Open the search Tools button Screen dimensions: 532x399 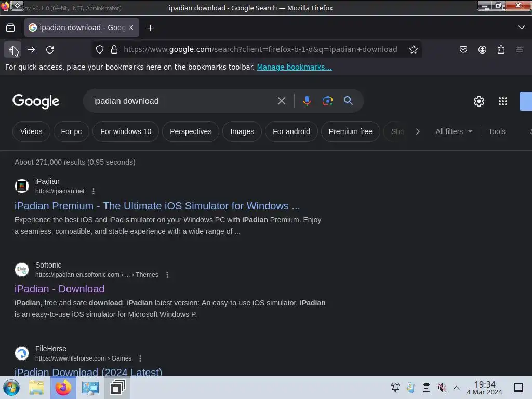tap(497, 131)
